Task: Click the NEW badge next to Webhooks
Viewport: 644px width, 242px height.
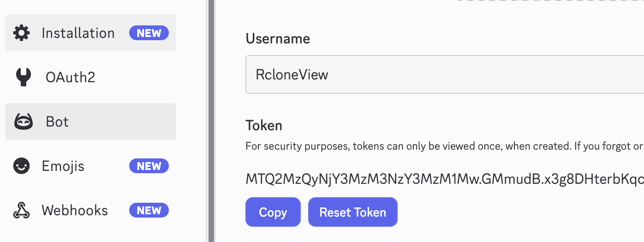Action: [x=149, y=211]
